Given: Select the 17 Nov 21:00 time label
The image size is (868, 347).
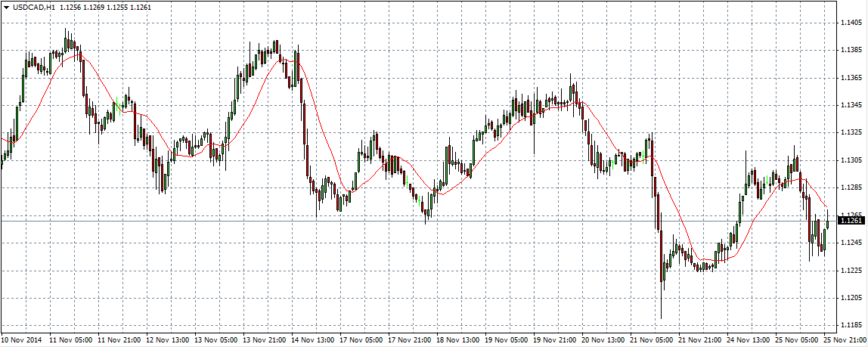Looking at the screenshot, I should (x=411, y=340).
